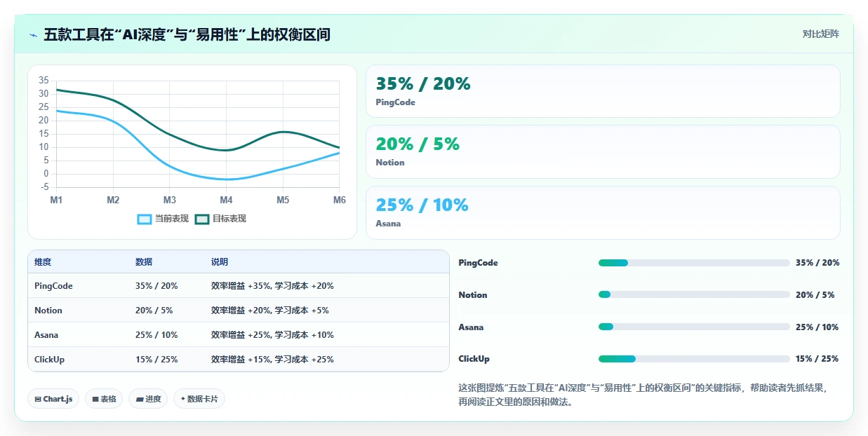Click the Notion label in progress list
868x436 pixels.
(x=473, y=295)
